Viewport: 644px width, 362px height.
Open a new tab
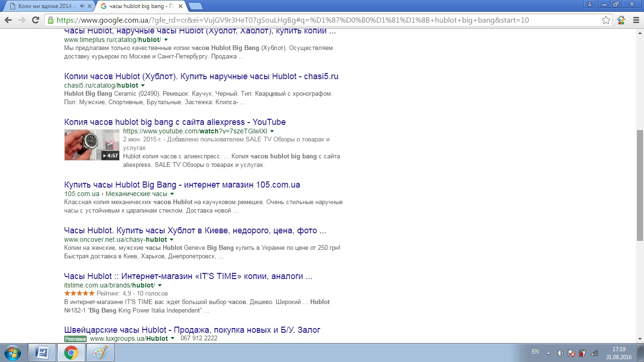[x=196, y=6]
